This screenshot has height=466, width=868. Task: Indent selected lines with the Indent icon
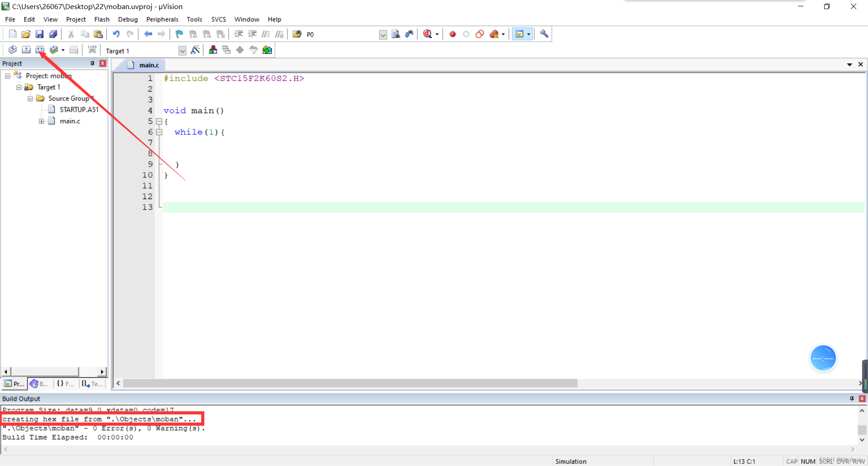(239, 34)
